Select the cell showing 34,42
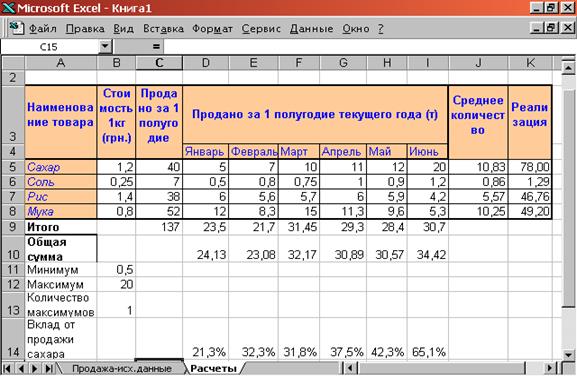The image size is (577, 376). [428, 248]
